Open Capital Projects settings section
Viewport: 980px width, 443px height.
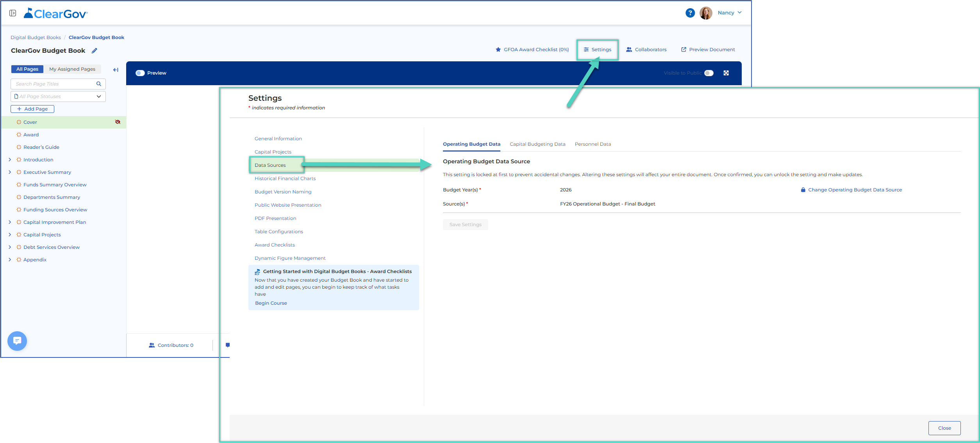(x=273, y=152)
